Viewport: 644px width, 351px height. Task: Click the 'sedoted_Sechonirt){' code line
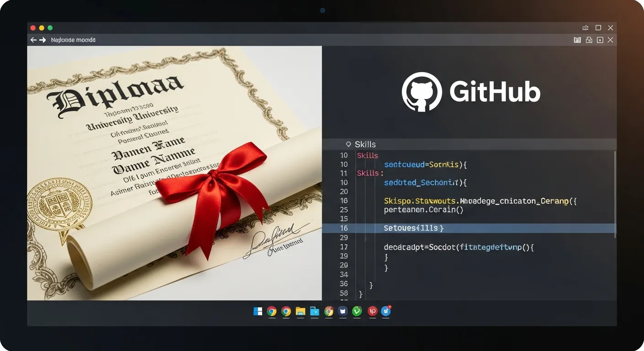[x=425, y=183]
